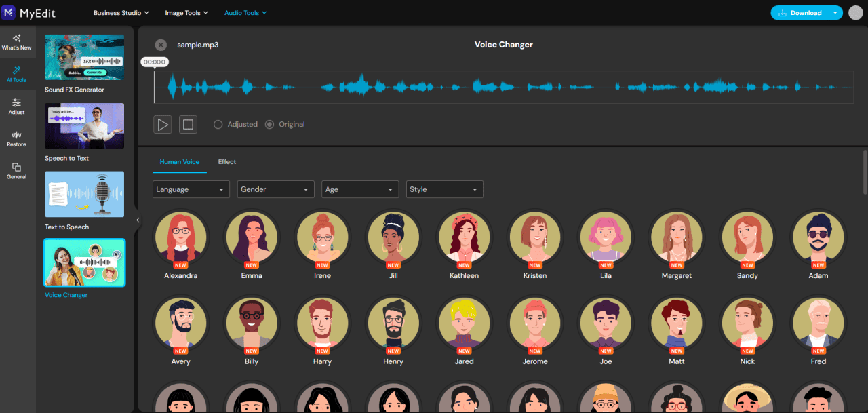Click the MyEdit logo
The height and width of the screenshot is (413, 868).
point(28,12)
